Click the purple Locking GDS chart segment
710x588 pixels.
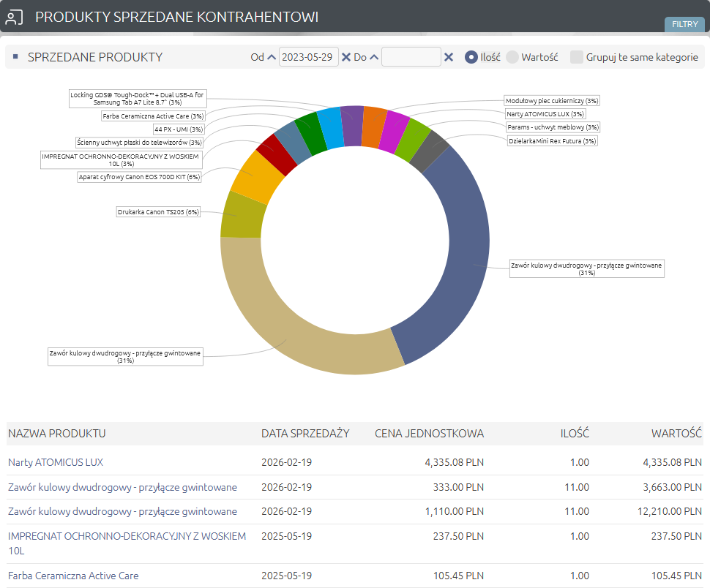352,127
